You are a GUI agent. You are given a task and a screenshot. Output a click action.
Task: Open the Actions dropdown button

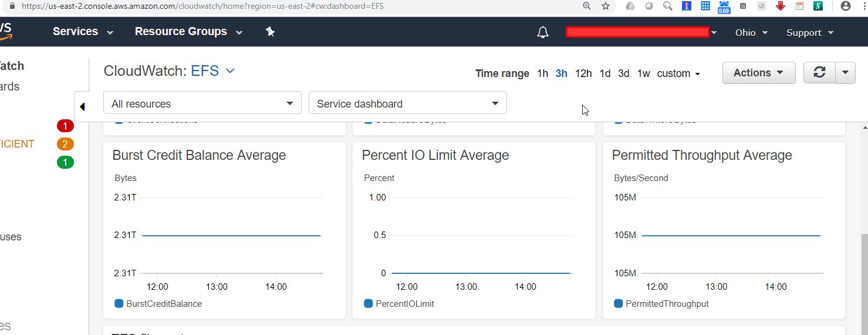[759, 73]
